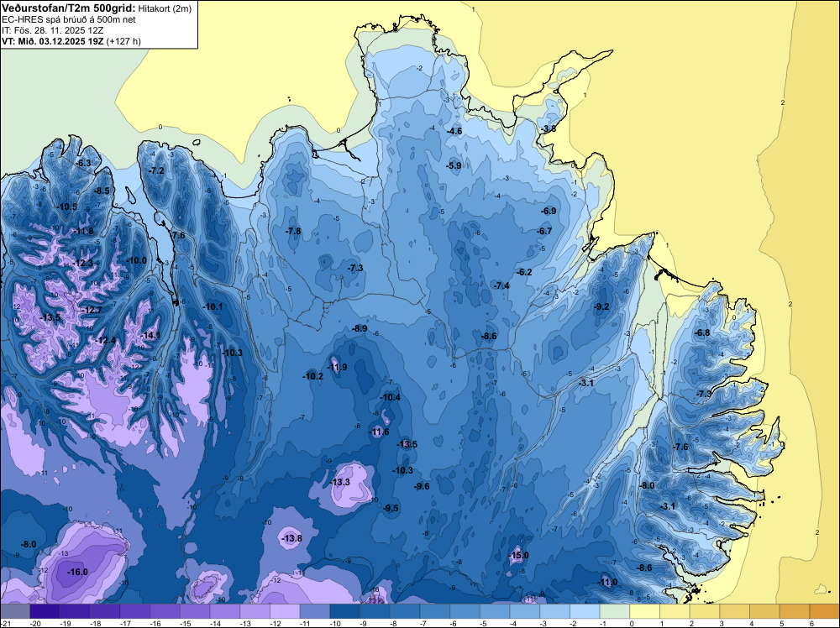Select the legend swatch between -15 and -14

tap(195, 611)
